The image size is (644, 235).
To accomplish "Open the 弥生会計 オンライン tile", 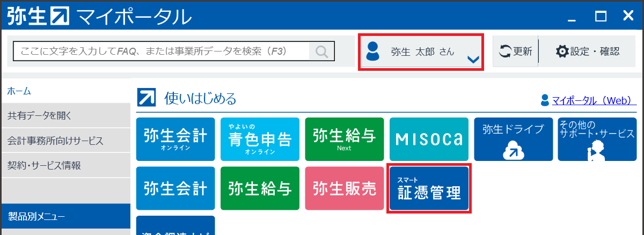I will (175, 139).
